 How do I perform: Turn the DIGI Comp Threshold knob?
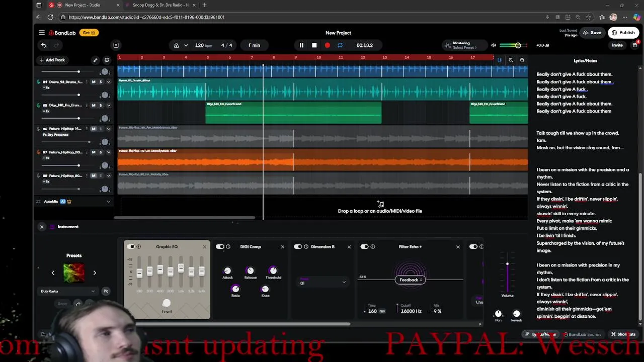273,270
